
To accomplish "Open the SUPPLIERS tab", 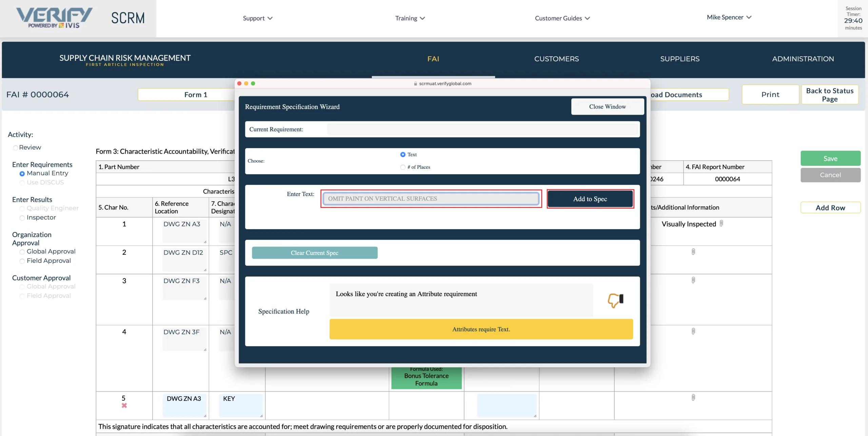I will point(680,59).
